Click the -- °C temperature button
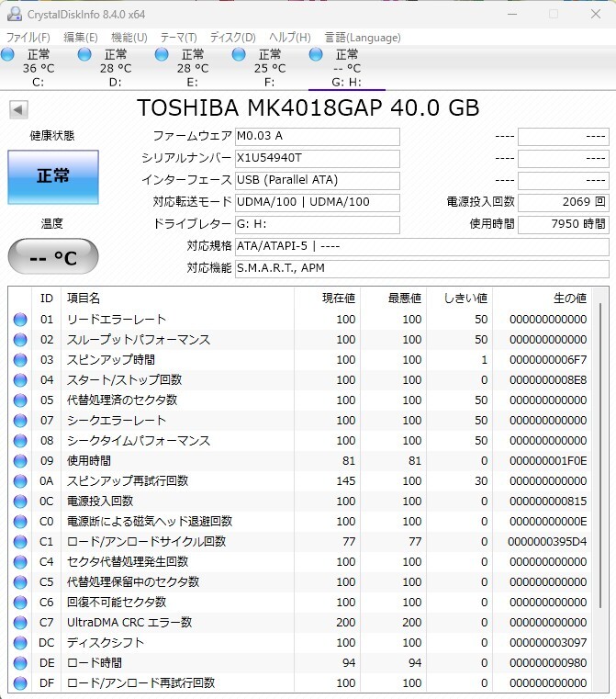616x699 pixels. click(x=52, y=257)
